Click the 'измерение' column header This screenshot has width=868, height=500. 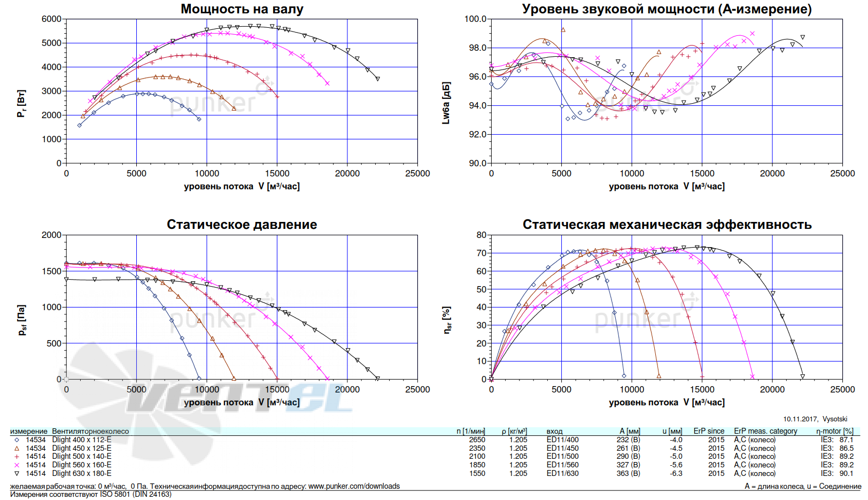click(29, 431)
